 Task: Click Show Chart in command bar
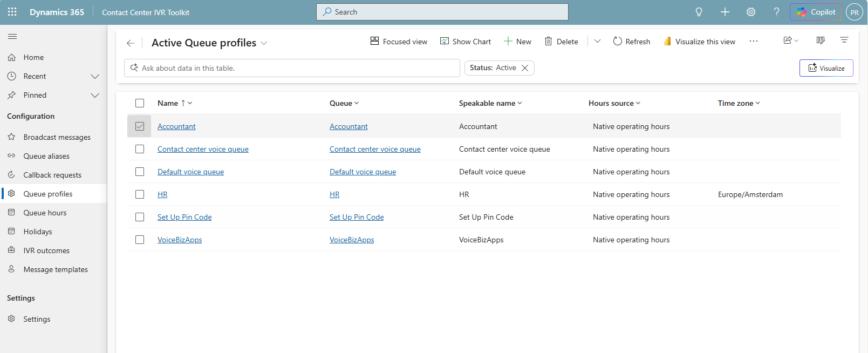point(466,42)
